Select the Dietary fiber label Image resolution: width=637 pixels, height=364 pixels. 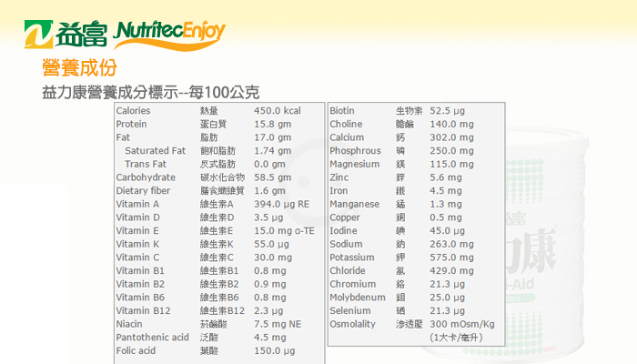click(144, 190)
